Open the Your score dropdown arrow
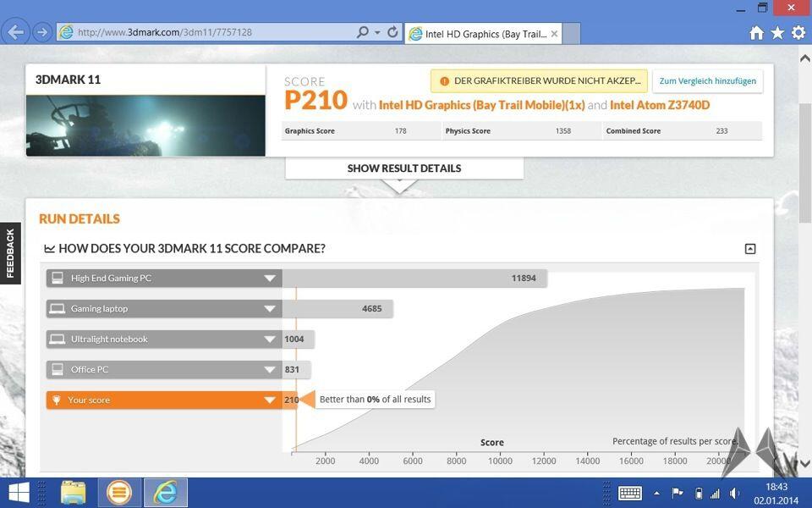The width and height of the screenshot is (812, 508). [x=270, y=400]
